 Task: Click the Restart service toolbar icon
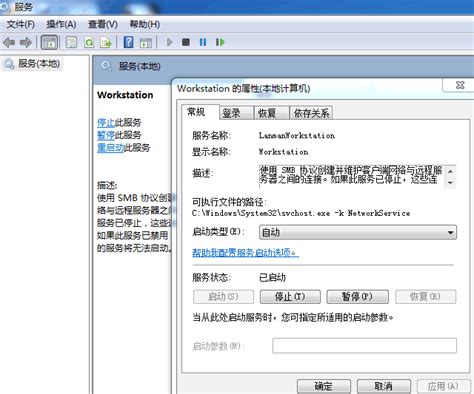tap(220, 42)
